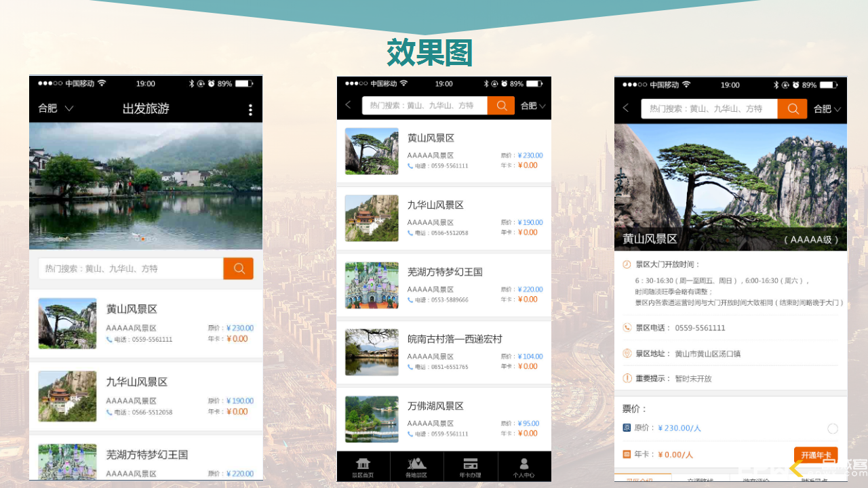Image resolution: width=868 pixels, height=488 pixels.
Task: Open 黄山风景区 thumbnail in left phone list
Action: point(67,323)
